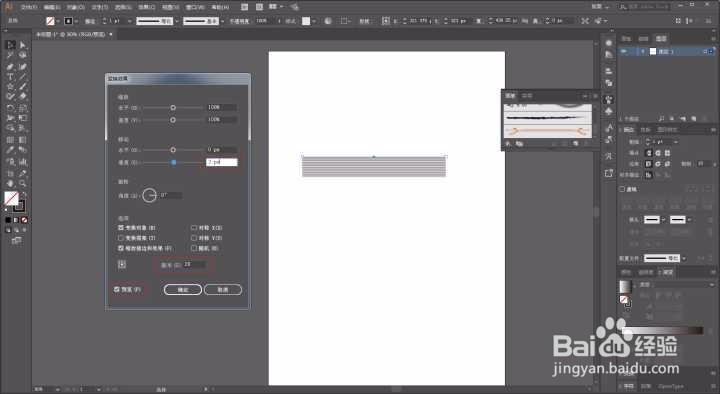Expand Layer 1 disclosure arrow
The width and height of the screenshot is (720, 394).
click(x=643, y=51)
